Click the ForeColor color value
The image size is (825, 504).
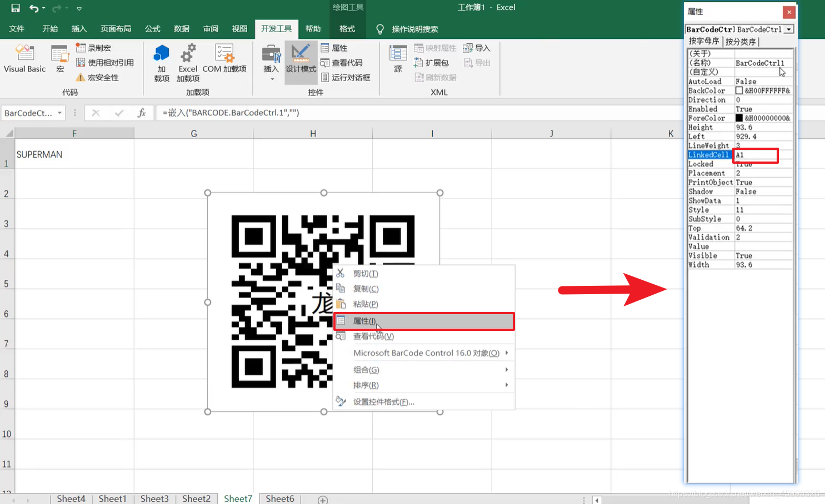(x=763, y=118)
